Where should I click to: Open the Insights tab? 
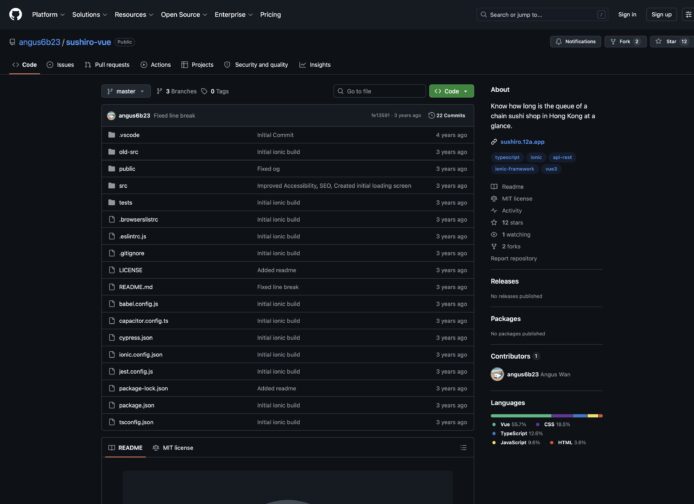315,65
